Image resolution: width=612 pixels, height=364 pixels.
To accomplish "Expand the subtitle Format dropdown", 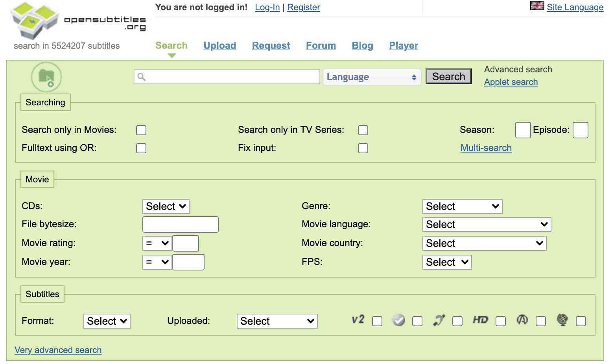I will pyautogui.click(x=107, y=321).
